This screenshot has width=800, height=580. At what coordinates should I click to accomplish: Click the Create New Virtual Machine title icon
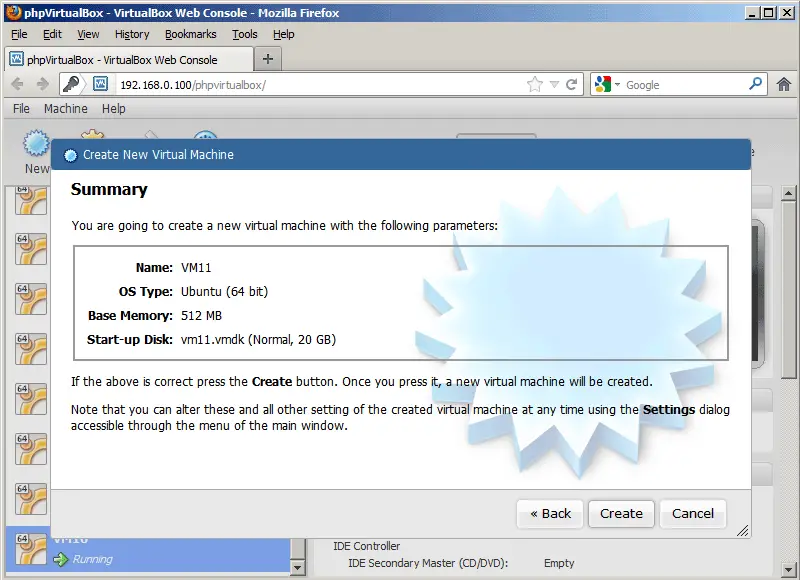click(70, 155)
